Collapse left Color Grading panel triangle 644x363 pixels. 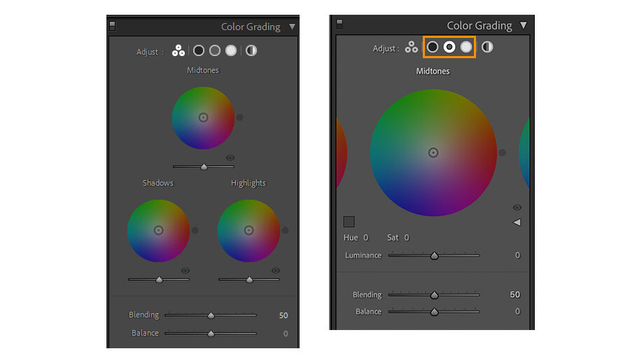(292, 27)
